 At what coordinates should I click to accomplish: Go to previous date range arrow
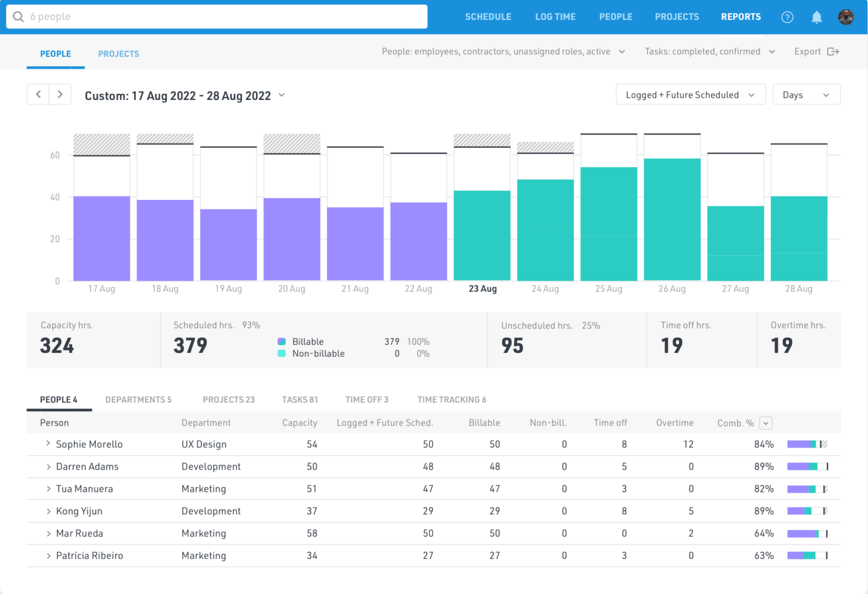coord(38,94)
